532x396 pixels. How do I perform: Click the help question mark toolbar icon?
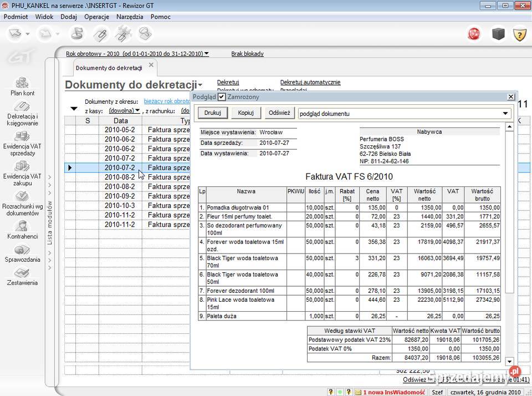pos(519,34)
